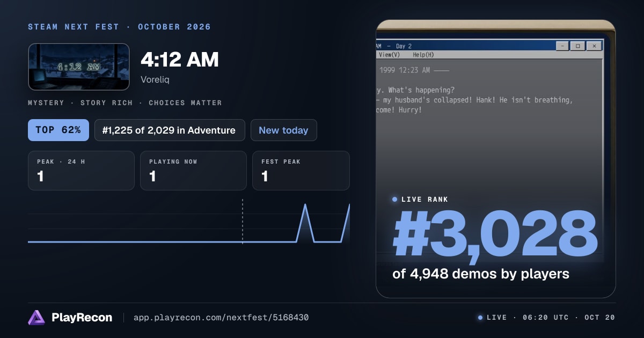
Task: Open the app.playrecon.com/nextfest/5168430 link
Action: coord(221,318)
